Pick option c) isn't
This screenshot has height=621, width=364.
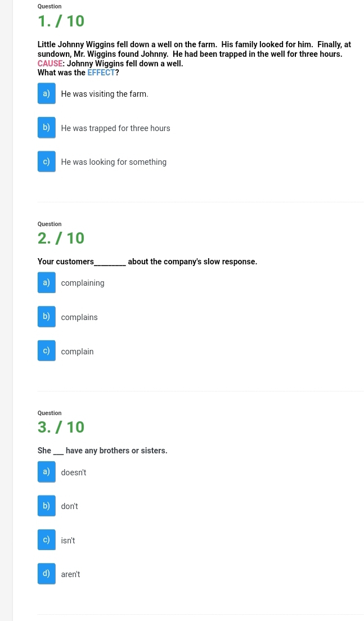tap(46, 540)
